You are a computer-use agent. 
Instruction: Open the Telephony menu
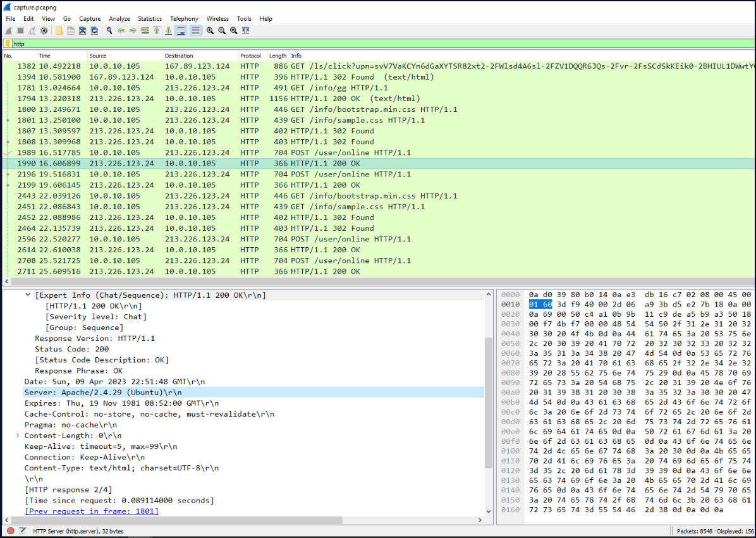click(x=184, y=19)
